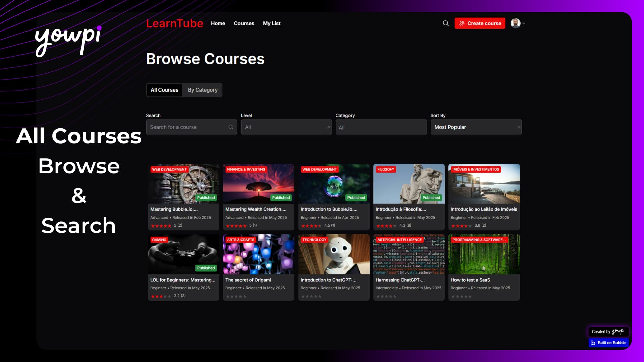Click the search magnifier icon in header
This screenshot has height=362, width=644.
click(446, 23)
